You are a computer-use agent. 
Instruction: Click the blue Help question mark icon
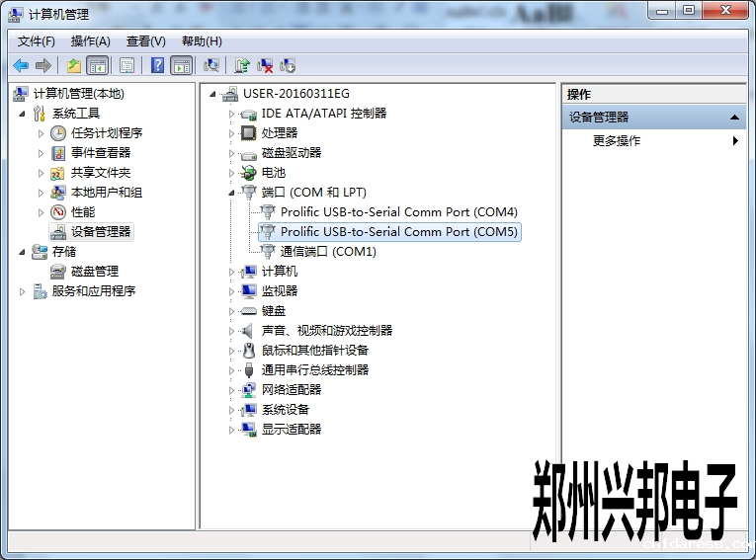pos(157,65)
